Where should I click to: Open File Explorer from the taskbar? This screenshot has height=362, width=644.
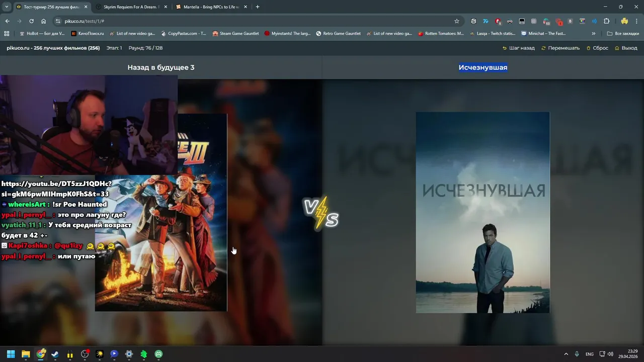pos(26,354)
